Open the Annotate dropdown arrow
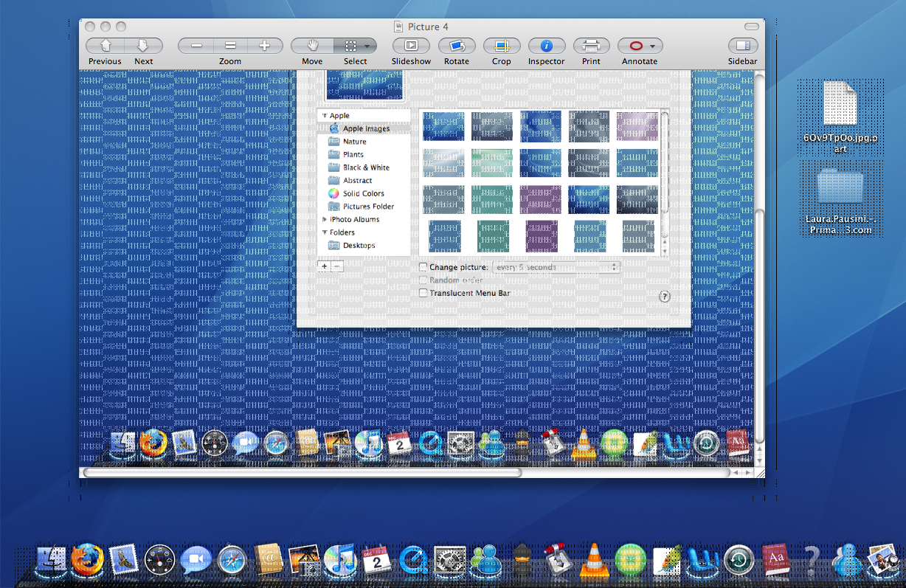Screen dimensions: 906x588 click(654, 46)
